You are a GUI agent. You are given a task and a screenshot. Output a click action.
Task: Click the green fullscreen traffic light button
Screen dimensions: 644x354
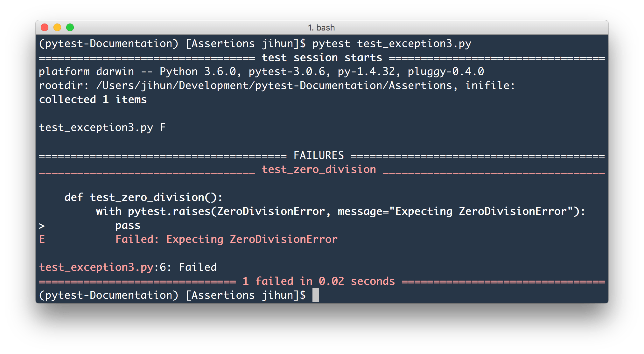[70, 28]
